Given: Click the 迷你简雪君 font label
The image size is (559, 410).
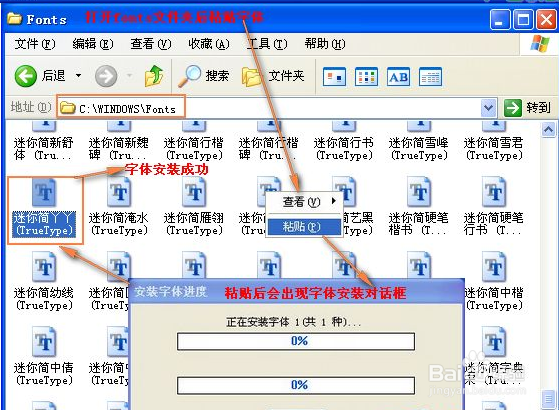Looking at the screenshot, I should pyautogui.click(x=494, y=149).
